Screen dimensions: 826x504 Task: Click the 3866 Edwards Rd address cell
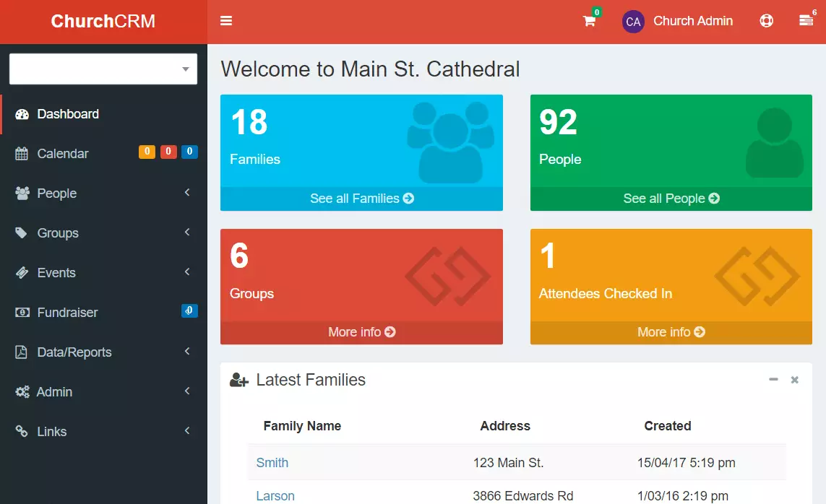(x=522, y=496)
